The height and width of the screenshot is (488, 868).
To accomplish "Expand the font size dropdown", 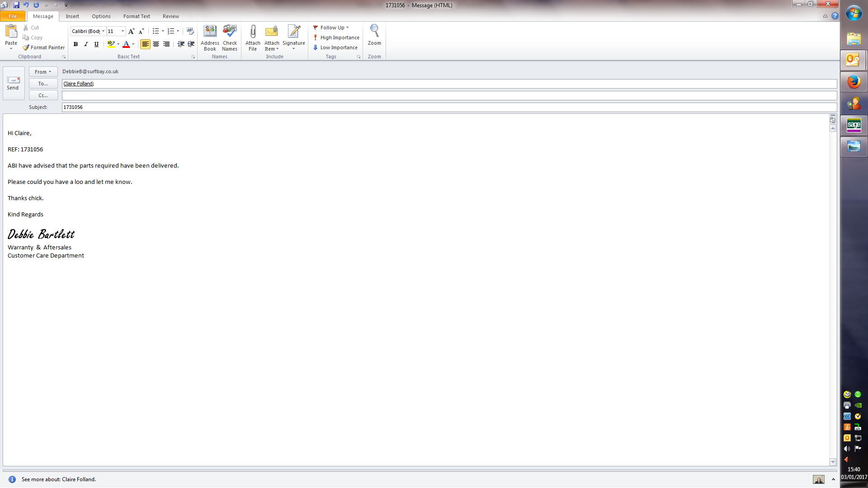I will tap(123, 31).
